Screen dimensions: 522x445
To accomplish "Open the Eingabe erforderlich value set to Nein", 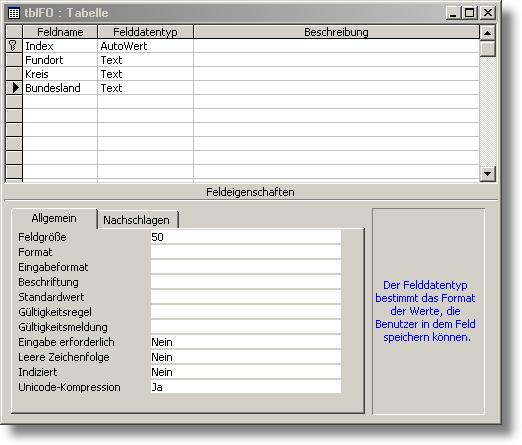I will point(246,342).
